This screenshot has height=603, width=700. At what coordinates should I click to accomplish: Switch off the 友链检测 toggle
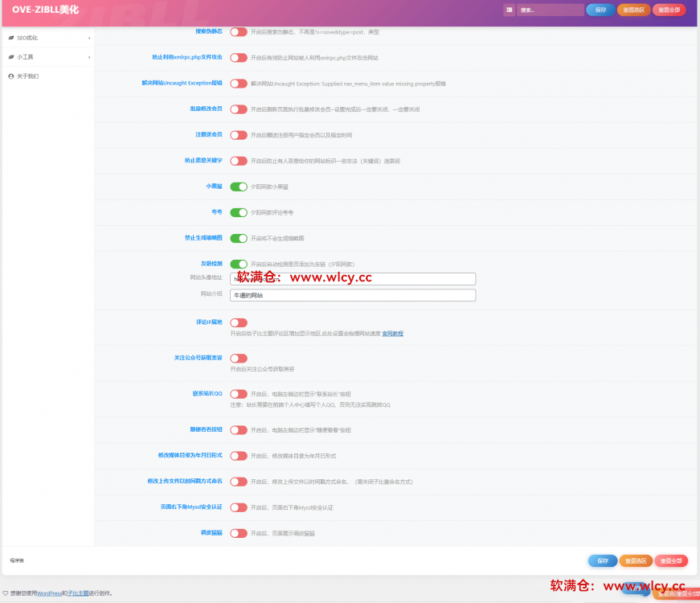tap(239, 264)
